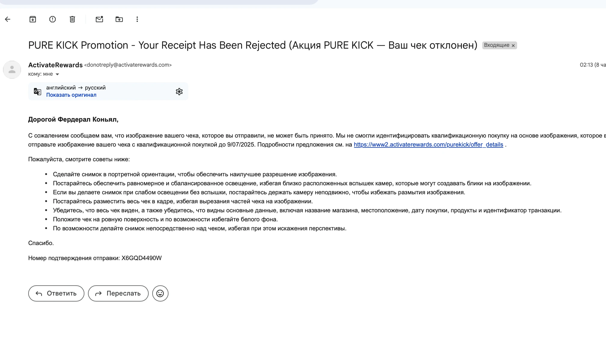Archive this email

point(33,19)
